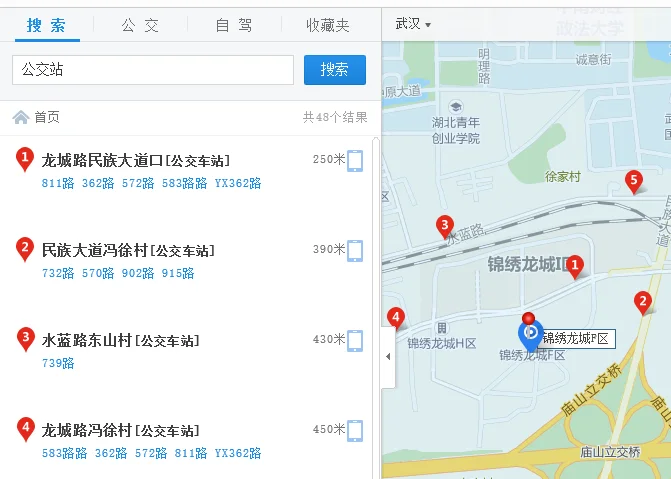Open the 公交 tab
This screenshot has width=671, height=479.
coord(140,25)
